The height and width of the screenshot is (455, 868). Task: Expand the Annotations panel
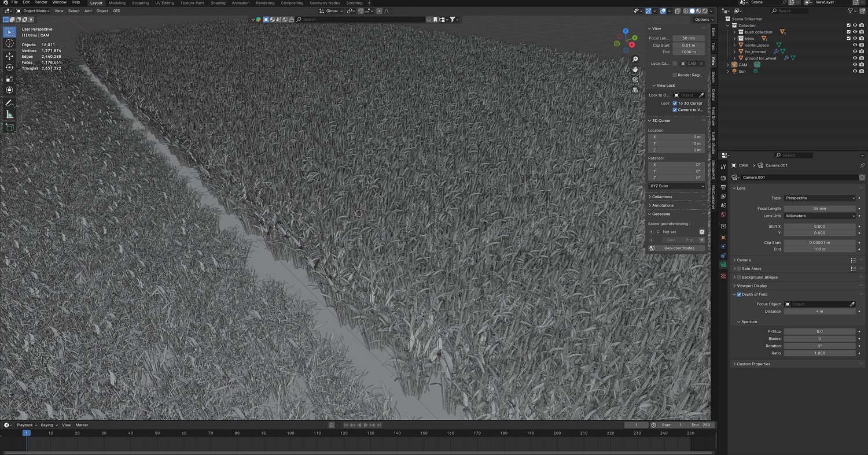[x=663, y=205]
